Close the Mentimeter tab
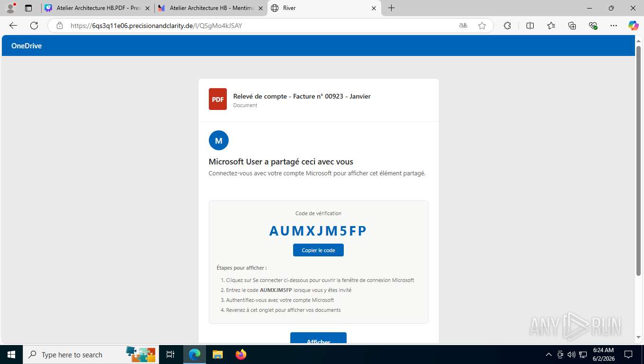 260,8
